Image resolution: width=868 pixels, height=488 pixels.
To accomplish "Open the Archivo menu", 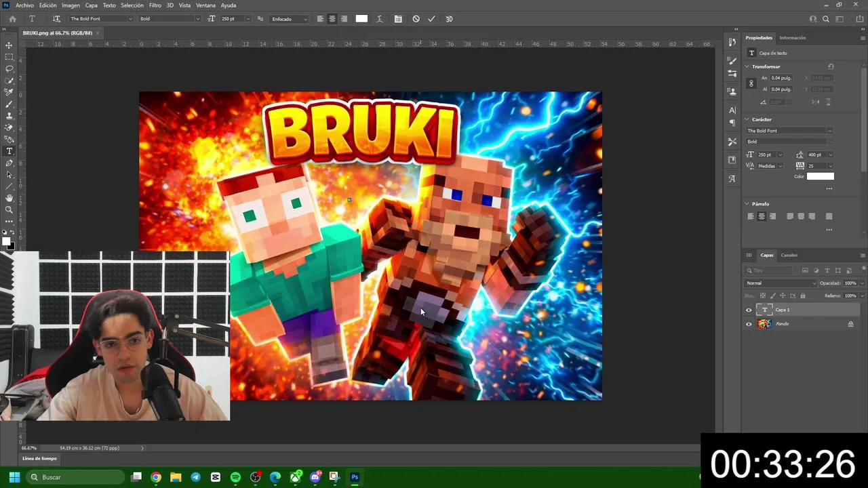I will coord(24,5).
